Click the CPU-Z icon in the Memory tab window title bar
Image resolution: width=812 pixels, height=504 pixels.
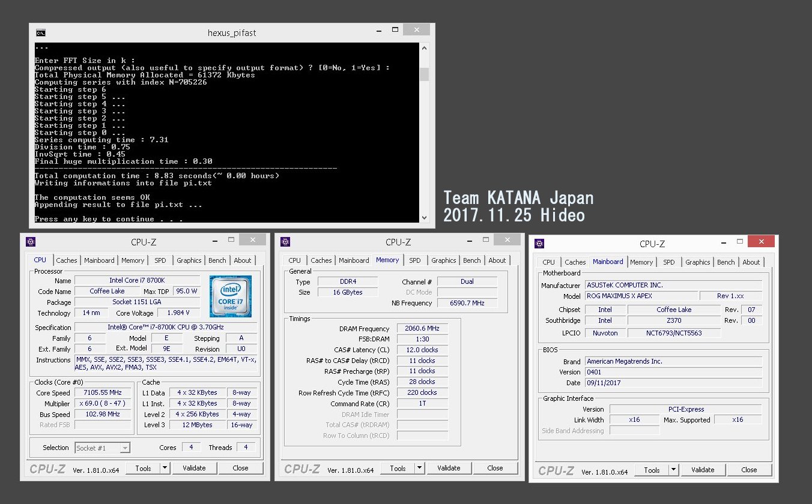pos(286,242)
